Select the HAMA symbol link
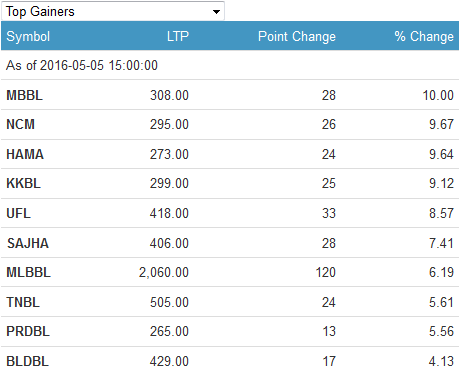The image size is (459, 375). click(x=25, y=154)
